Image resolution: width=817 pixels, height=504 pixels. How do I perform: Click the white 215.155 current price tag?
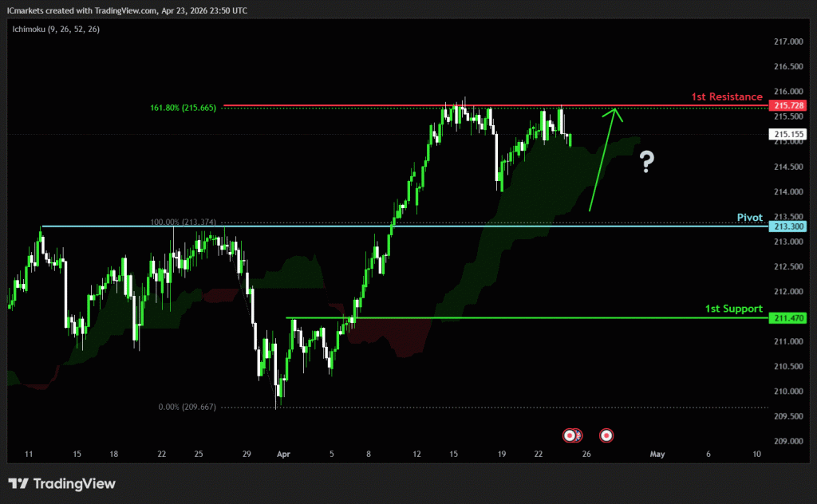785,135
